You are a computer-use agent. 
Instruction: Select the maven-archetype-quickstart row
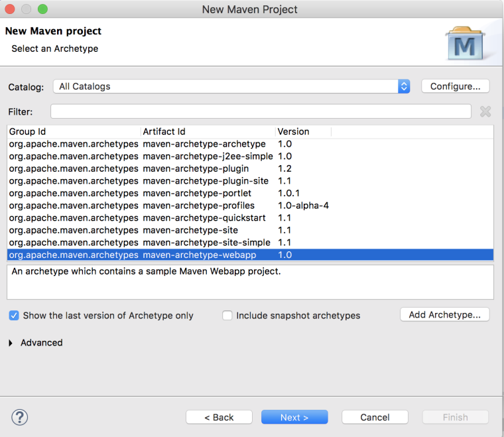[x=250, y=218]
